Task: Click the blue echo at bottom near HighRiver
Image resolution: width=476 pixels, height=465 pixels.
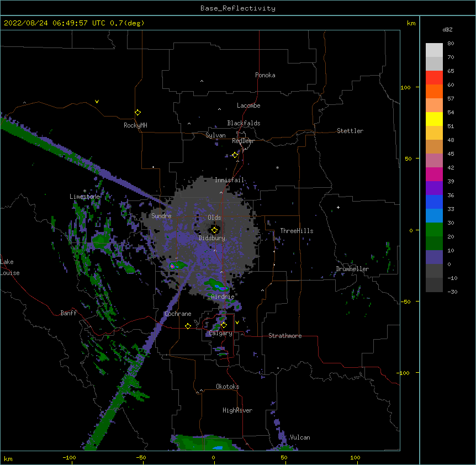Action: pyautogui.click(x=218, y=448)
